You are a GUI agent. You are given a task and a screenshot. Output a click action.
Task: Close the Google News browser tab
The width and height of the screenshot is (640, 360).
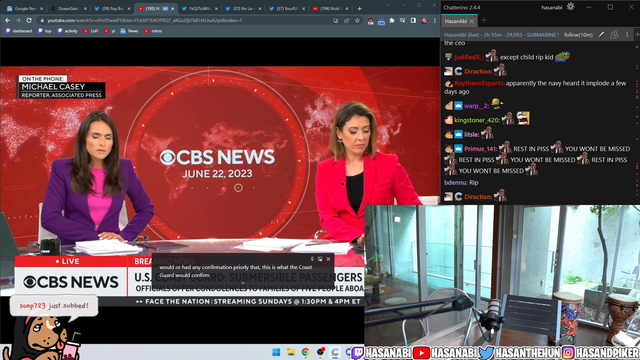(41, 9)
